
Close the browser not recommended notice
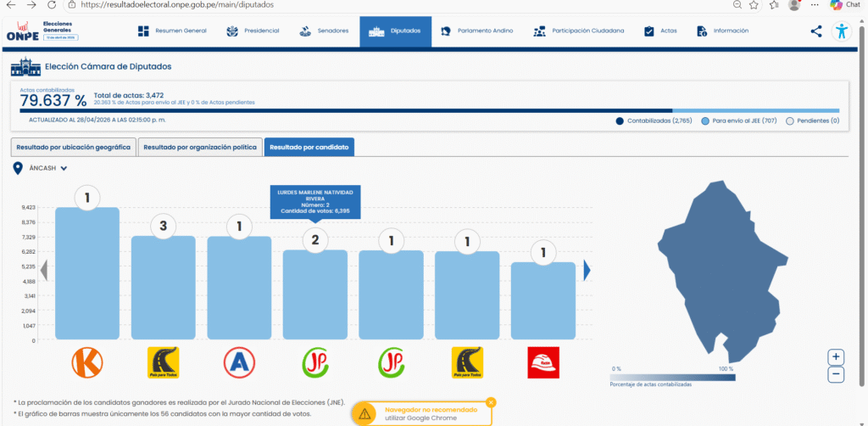click(491, 401)
